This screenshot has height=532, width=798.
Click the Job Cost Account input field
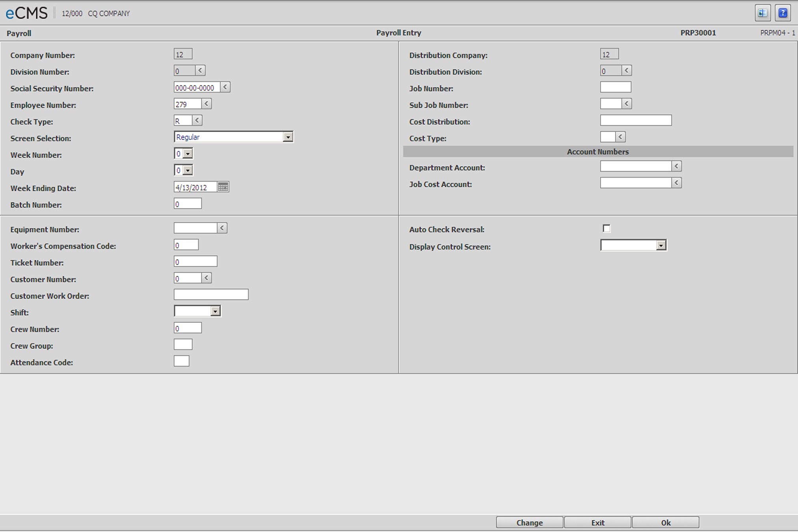tap(636, 182)
